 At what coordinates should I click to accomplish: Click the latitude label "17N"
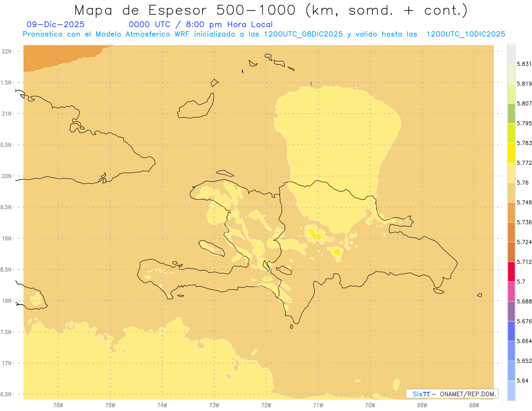[7, 363]
